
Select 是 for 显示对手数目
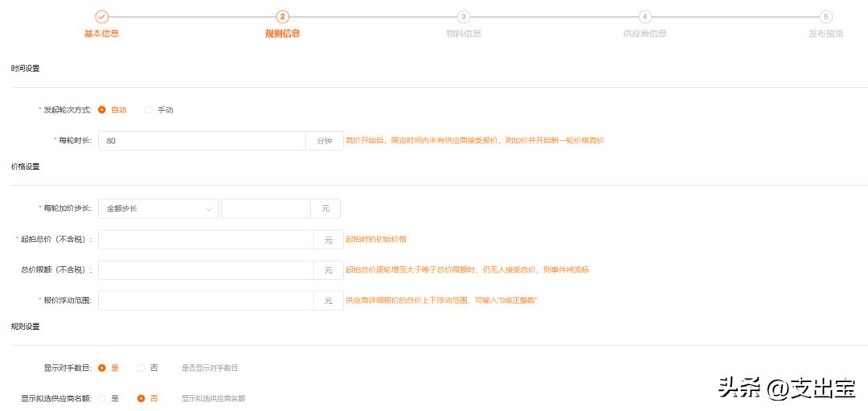tap(102, 368)
